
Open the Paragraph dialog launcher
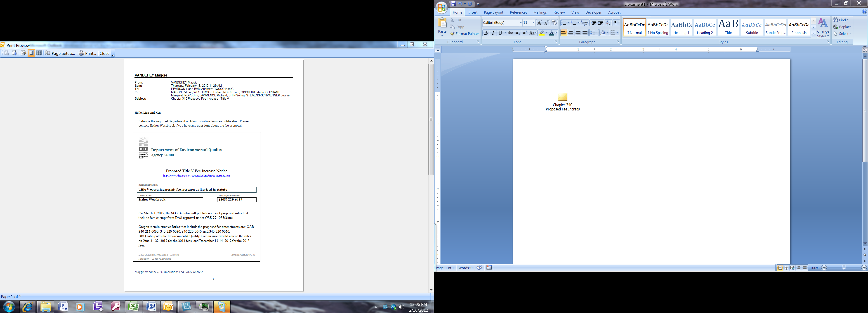click(618, 42)
